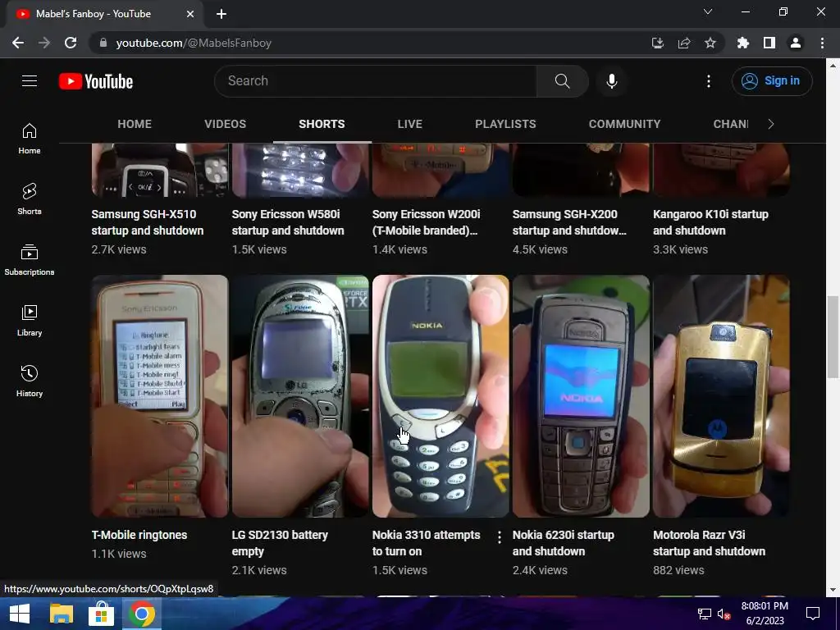Open Samsung SGH-X200 startup and shutdown short
The height and width of the screenshot is (630, 840).
click(569, 222)
